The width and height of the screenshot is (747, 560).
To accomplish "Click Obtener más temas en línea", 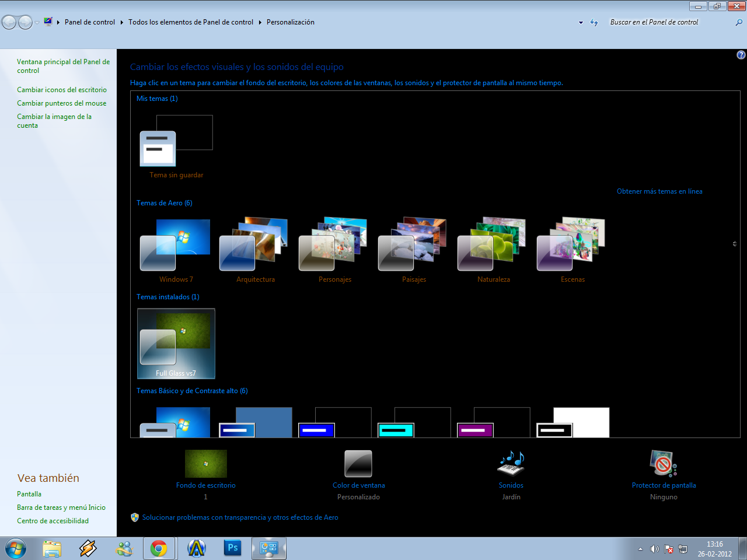I will pyautogui.click(x=659, y=191).
